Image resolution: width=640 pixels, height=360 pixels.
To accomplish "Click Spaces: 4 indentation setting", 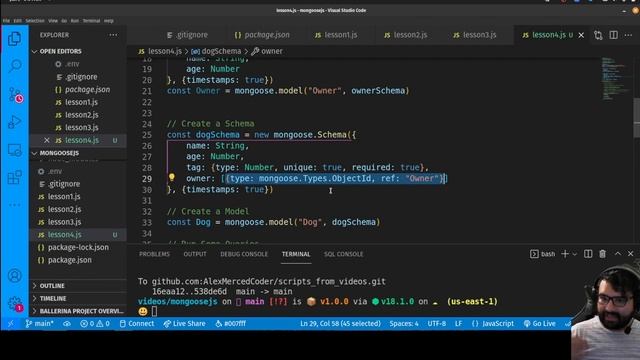I will click(404, 323).
